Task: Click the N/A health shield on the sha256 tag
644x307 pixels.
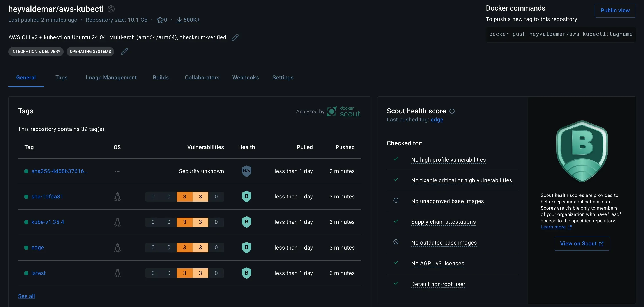Action: tap(246, 171)
